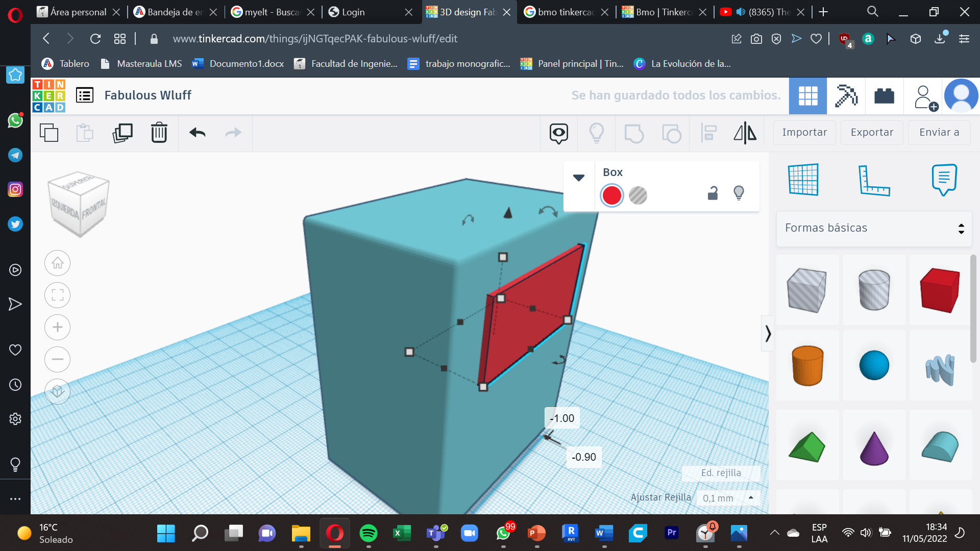Viewport: 980px width, 551px height.
Task: Click the Exportar button
Action: (872, 133)
